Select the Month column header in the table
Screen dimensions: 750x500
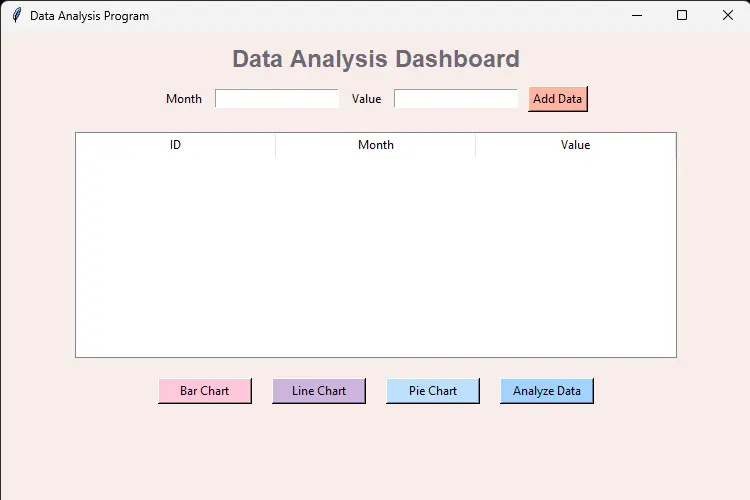(375, 145)
